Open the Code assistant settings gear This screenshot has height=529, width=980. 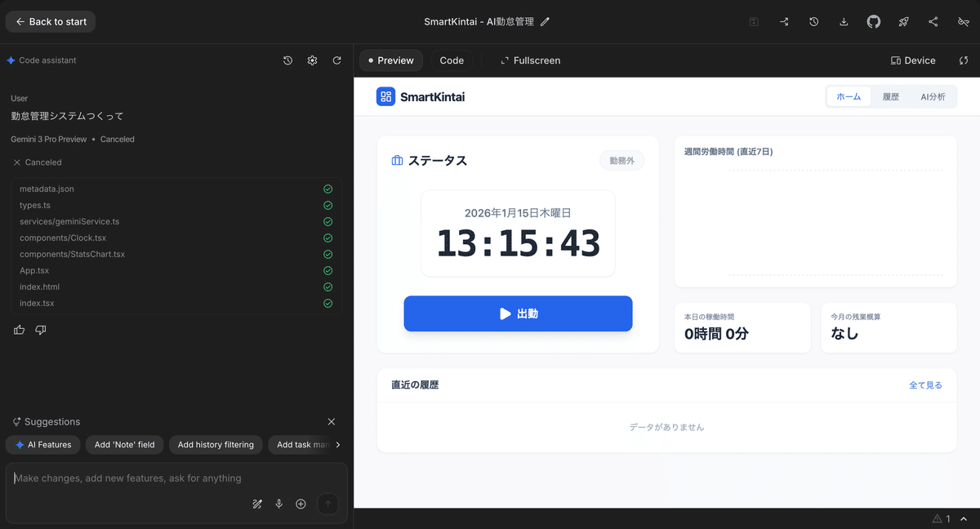tap(312, 60)
